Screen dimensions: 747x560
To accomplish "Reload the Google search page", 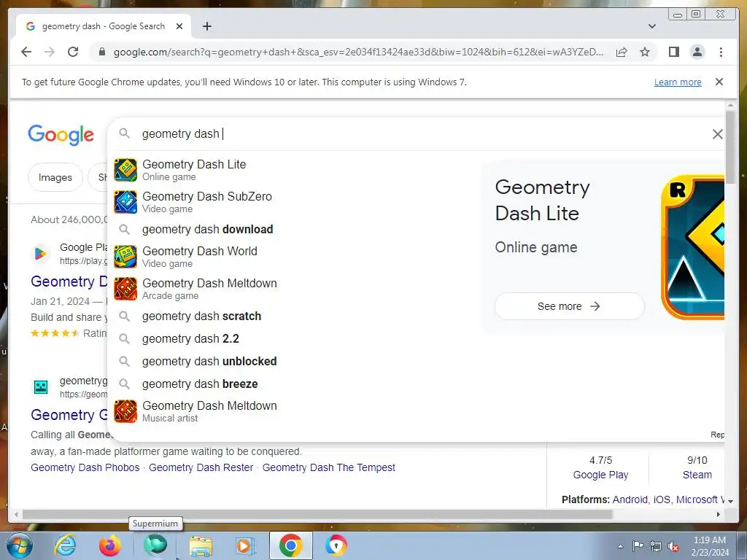I will point(73,52).
